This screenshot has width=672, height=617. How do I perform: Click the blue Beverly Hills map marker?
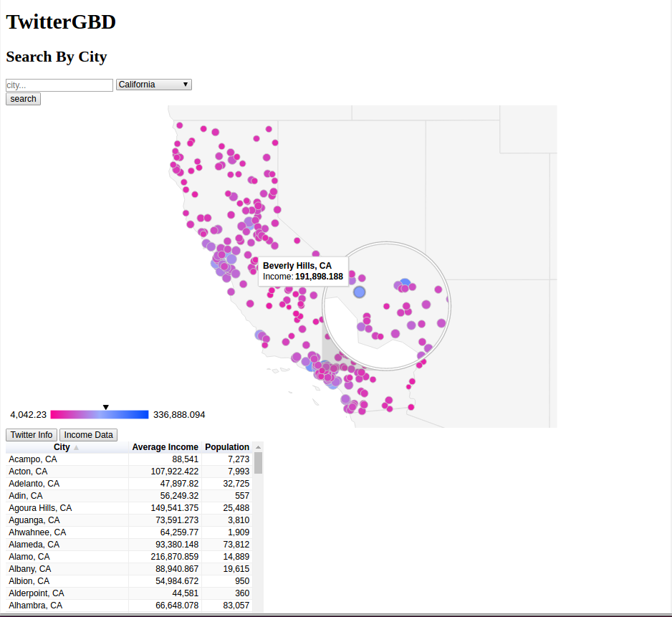[359, 292]
